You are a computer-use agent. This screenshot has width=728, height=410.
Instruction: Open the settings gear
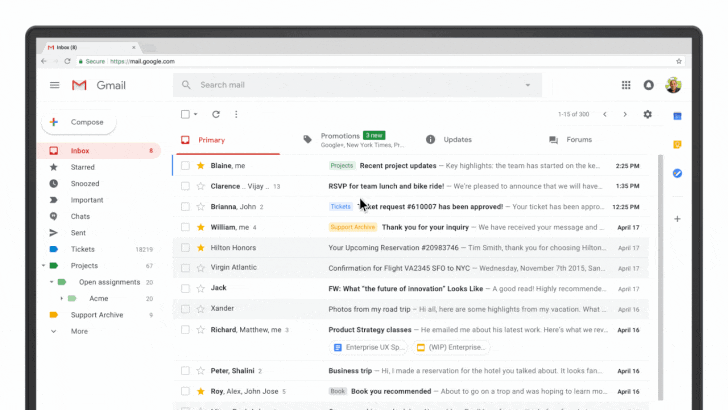(648, 114)
